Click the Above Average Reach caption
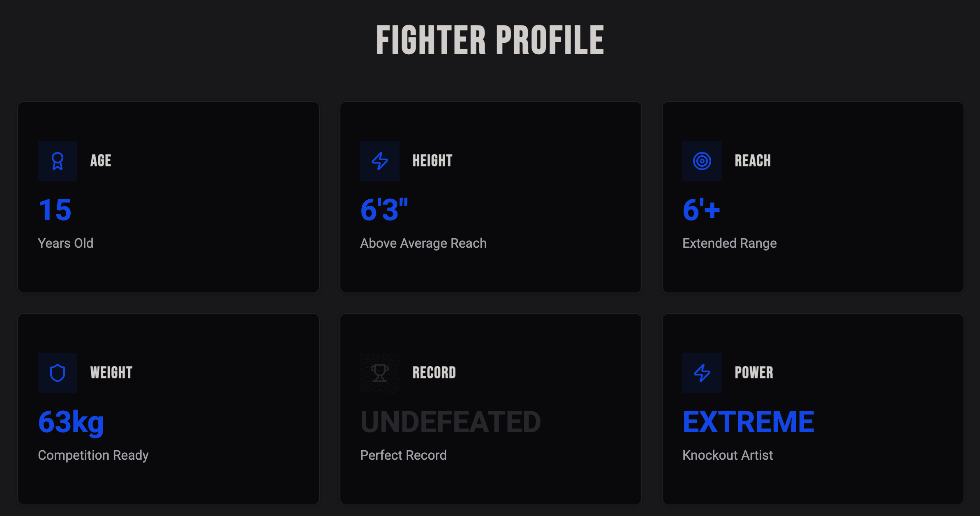Image resolution: width=980 pixels, height=516 pixels. [x=423, y=243]
